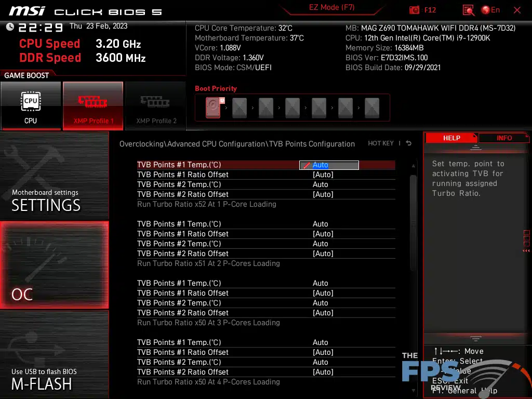The width and height of the screenshot is (532, 399).
Task: Click the GAME BOOST label
Action: tap(26, 75)
